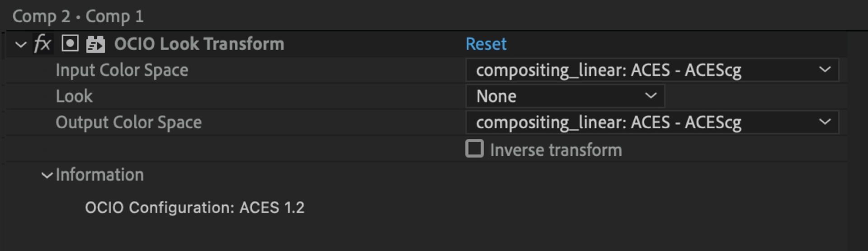The height and width of the screenshot is (251, 868).
Task: Click the Look dropdown arrow
Action: tap(651, 96)
